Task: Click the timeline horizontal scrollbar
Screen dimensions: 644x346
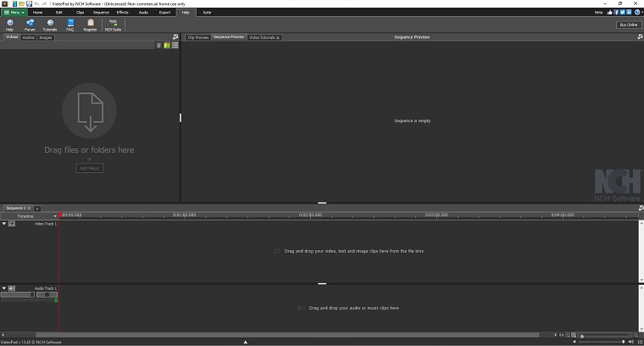Action: pos(287,335)
